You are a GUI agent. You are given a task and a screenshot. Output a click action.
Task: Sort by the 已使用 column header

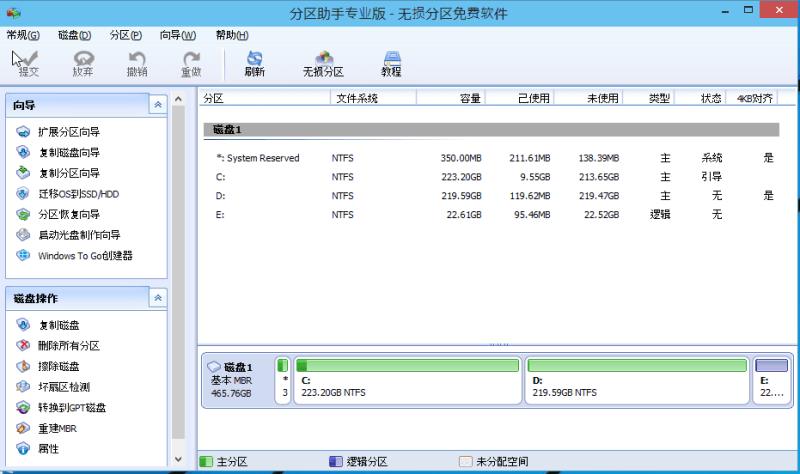pyautogui.click(x=519, y=98)
